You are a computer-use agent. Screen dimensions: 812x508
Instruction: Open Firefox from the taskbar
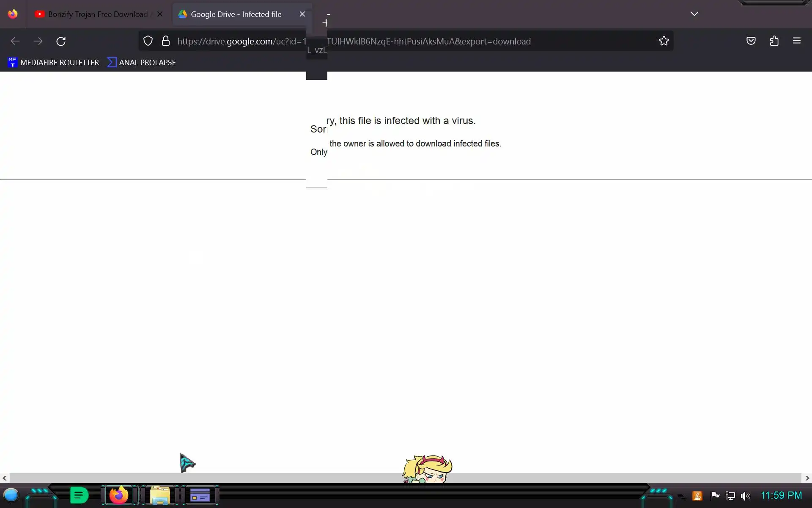[x=119, y=495]
